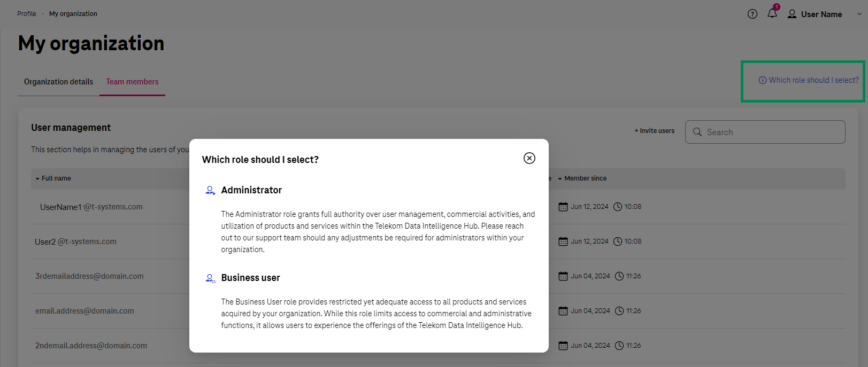This screenshot has height=367, width=868.
Task: Click clock icon in 3rdemailaddress row
Action: 619,276
